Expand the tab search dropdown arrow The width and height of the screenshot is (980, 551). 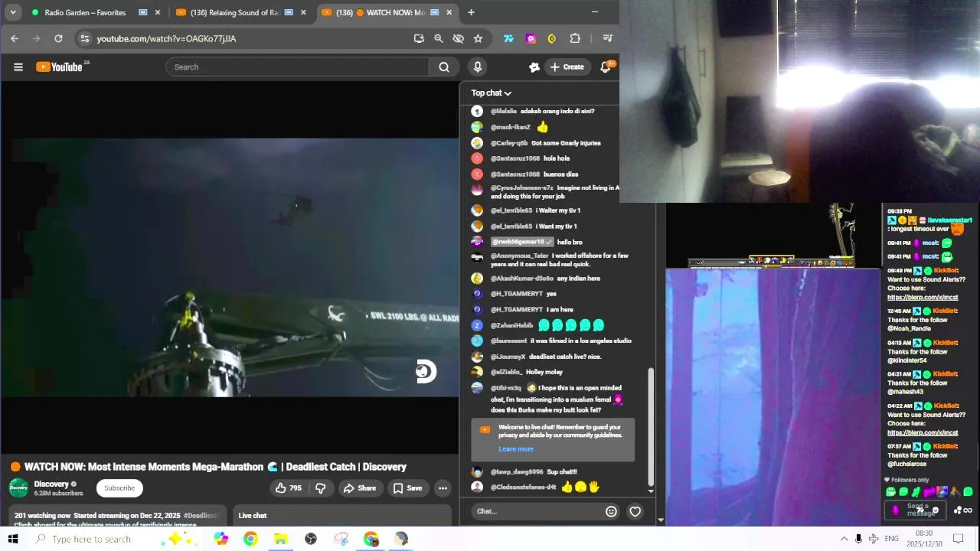pos(13,12)
